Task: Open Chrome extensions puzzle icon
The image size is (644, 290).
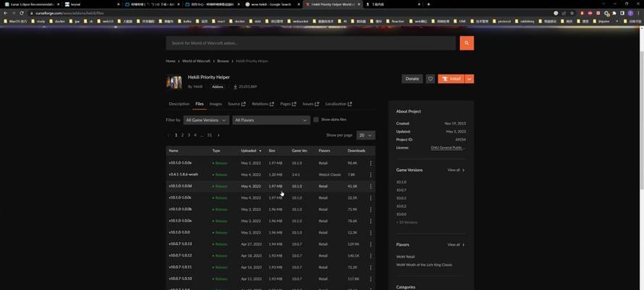Action: (615, 13)
